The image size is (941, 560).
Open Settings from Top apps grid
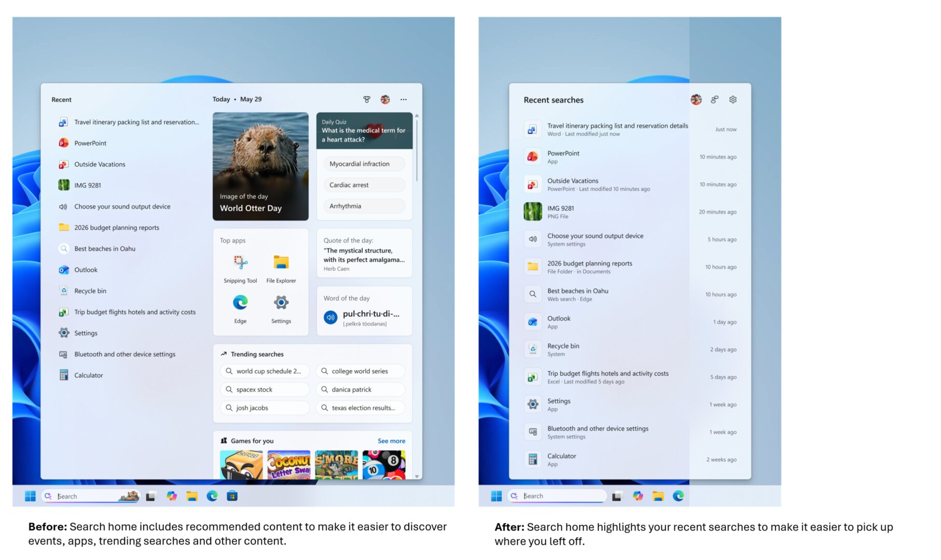(281, 309)
